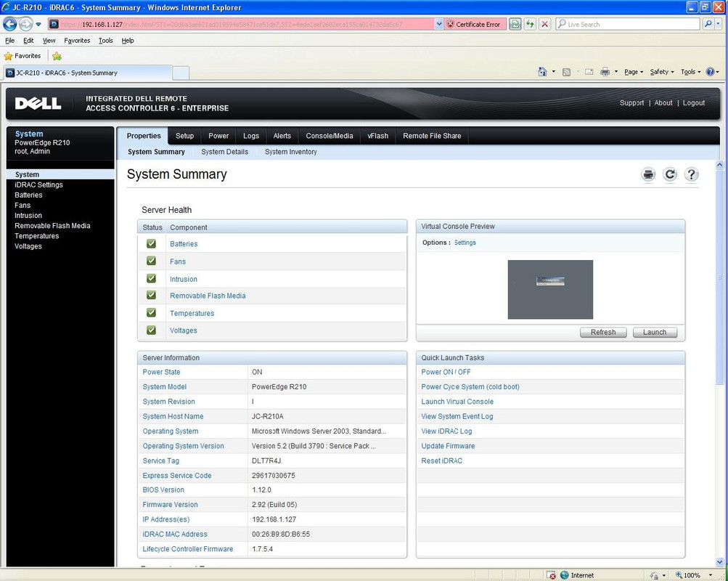This screenshot has width=728, height=581.
Task: Click the Dell logo in the header
Action: pos(38,104)
